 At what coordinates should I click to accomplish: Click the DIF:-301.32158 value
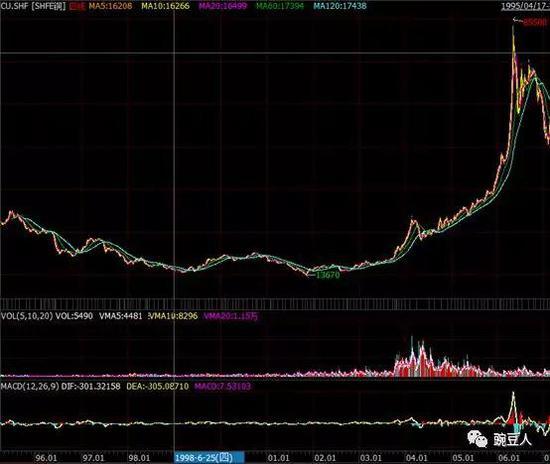[x=91, y=386]
